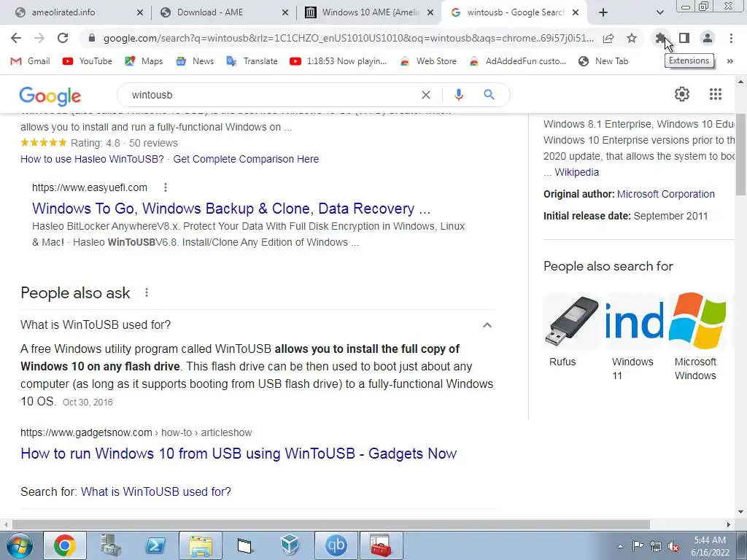The height and width of the screenshot is (560, 747).
Task: Open File Explorer from the taskbar
Action: [200, 545]
